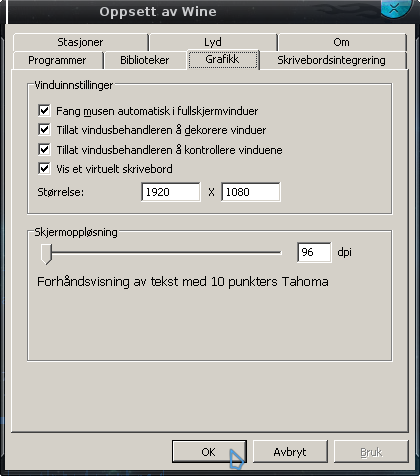Viewport: 420px width, 476px height.
Task: Uncheck Vis et virtuelt skrivebord
Action: point(44,169)
